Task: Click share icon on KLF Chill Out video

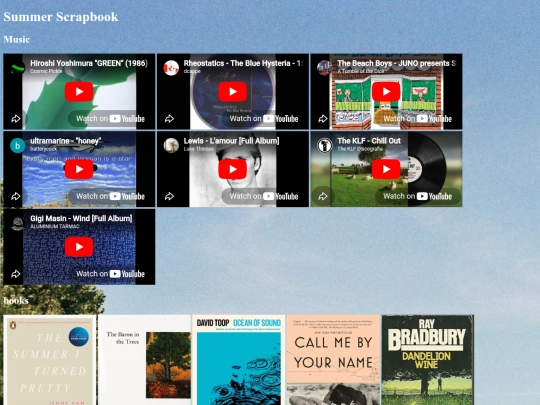Action: pos(323,196)
